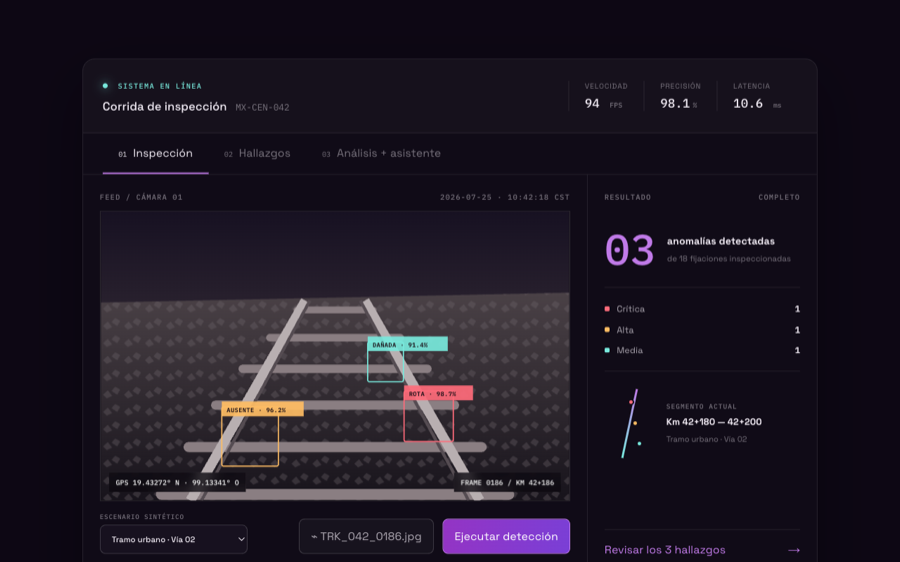Click the scenario dropdown chevron arrow
Screen dimensions: 900x562
241,539
